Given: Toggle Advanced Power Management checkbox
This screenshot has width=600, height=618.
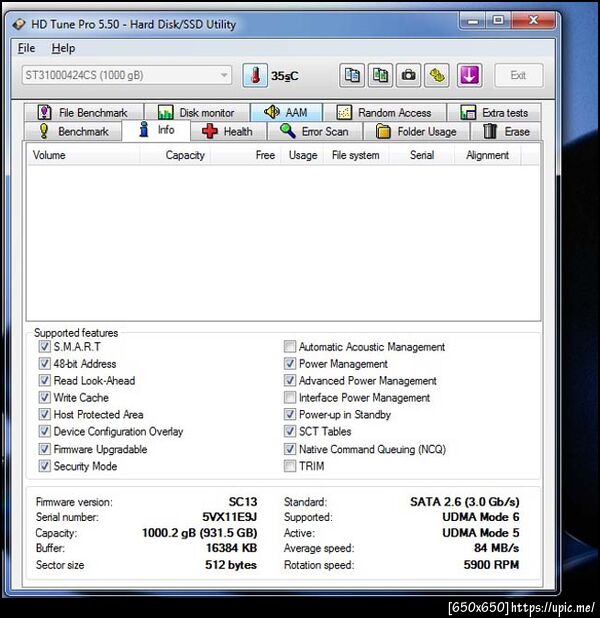Looking at the screenshot, I should point(290,380).
